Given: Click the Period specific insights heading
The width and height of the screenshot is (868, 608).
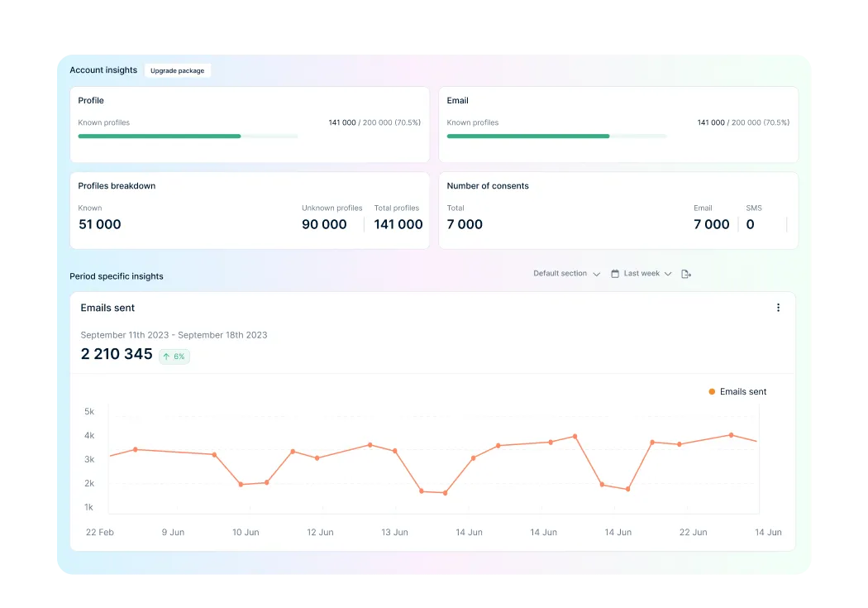Looking at the screenshot, I should click(117, 276).
